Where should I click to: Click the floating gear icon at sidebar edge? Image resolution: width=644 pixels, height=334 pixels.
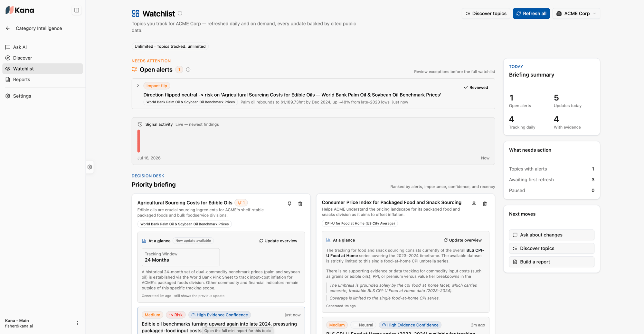(90, 167)
